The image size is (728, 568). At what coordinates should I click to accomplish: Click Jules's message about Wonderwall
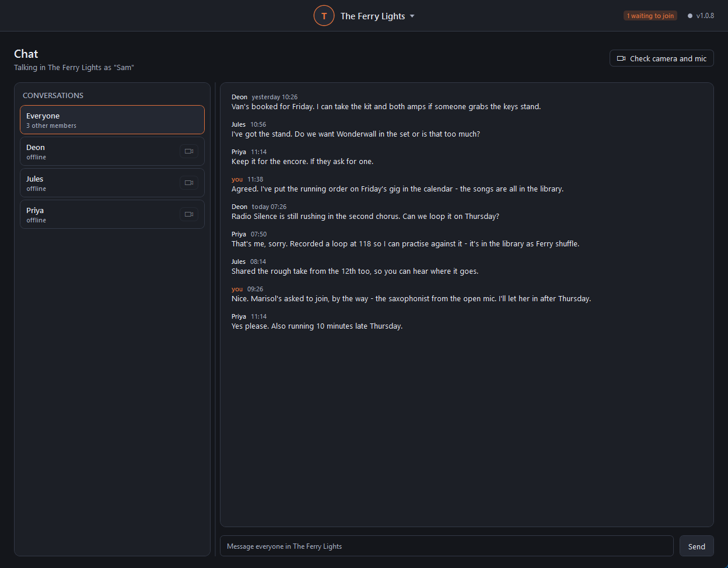pyautogui.click(x=356, y=134)
